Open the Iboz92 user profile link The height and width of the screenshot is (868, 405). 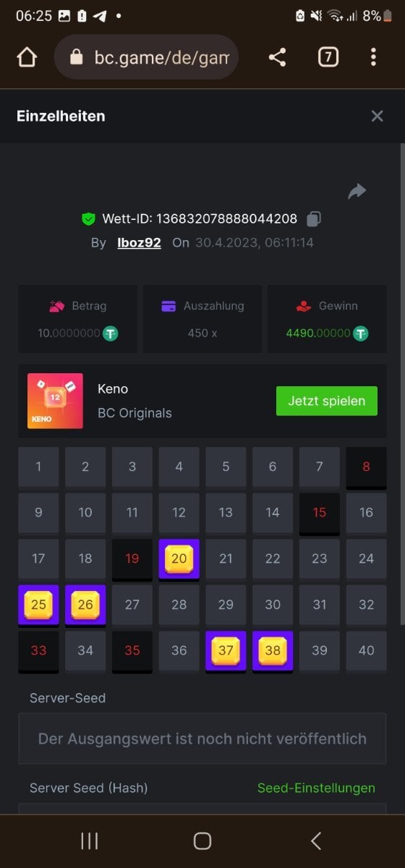pyautogui.click(x=139, y=242)
